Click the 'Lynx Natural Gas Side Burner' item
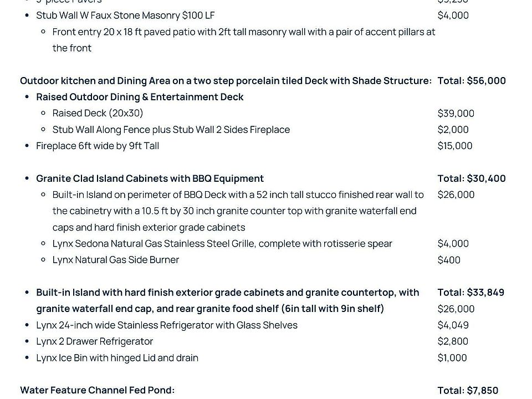Screen dimensions: 532x399 [x=115, y=260]
